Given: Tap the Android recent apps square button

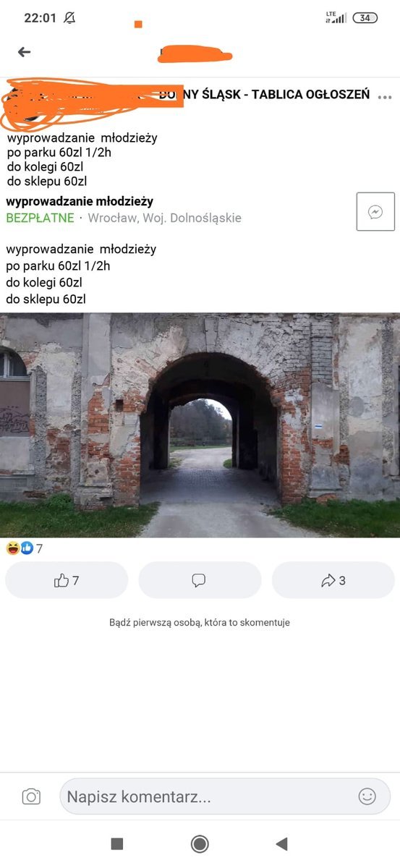Looking at the screenshot, I should click(x=117, y=843).
